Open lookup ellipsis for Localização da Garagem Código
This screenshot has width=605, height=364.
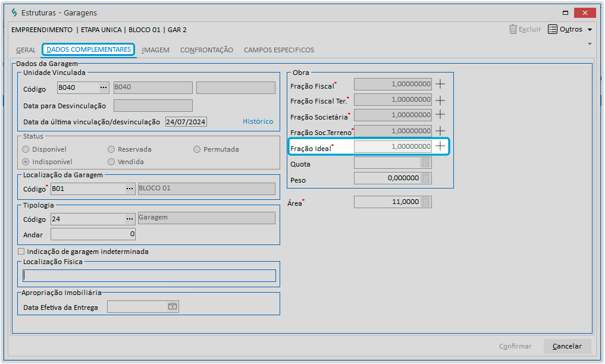pos(130,189)
